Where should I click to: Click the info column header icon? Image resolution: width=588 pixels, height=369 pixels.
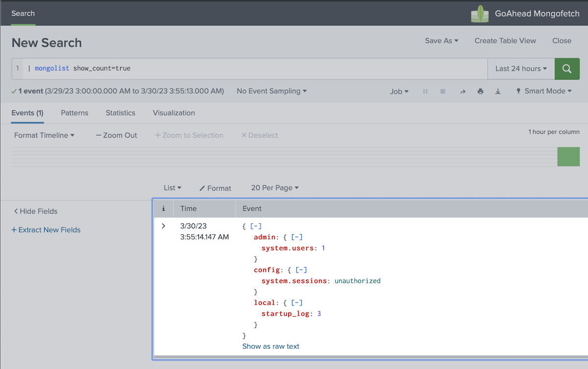pos(163,208)
